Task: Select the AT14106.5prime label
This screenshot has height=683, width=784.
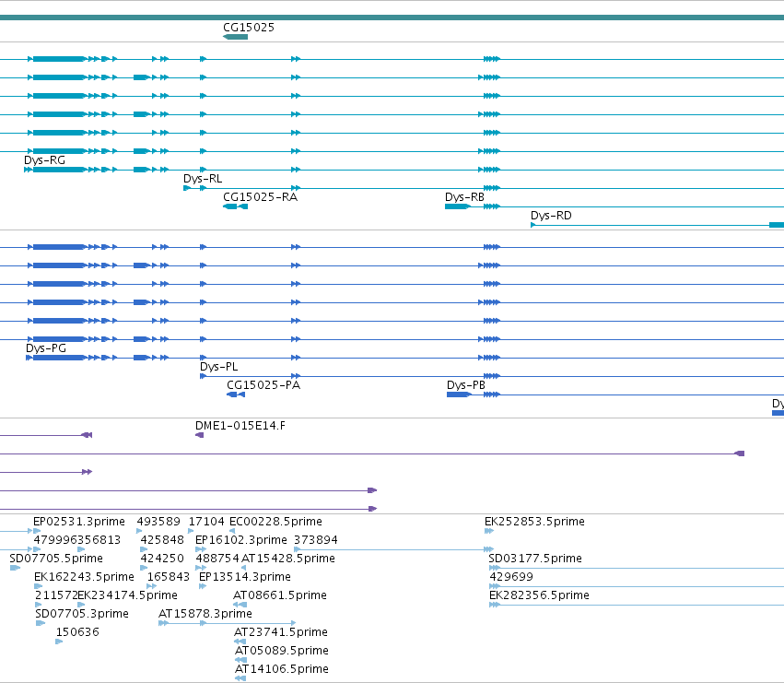Action: click(x=282, y=669)
